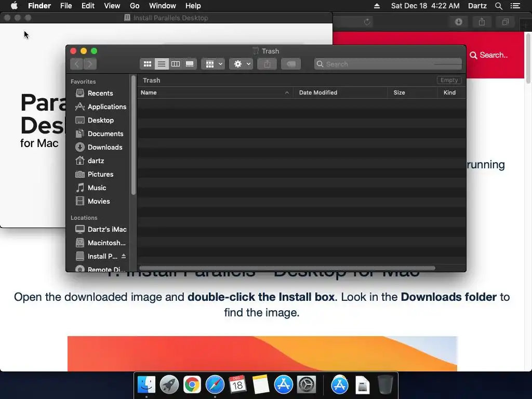The width and height of the screenshot is (532, 399).
Task: Open Google Chrome from the Dock
Action: [192, 385]
